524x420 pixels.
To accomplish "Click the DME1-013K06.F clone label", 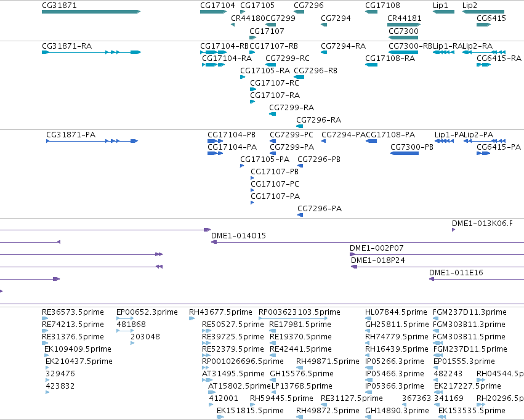I will click(482, 223).
